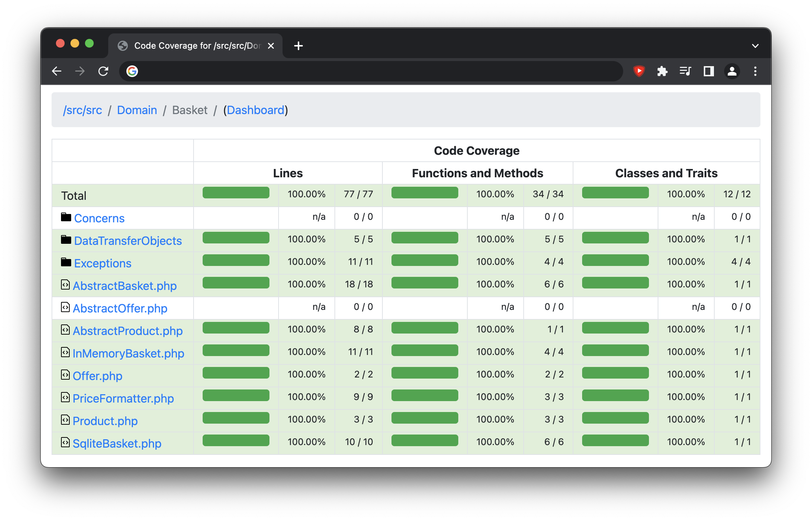
Task: Open the /src/src breadcrumb link
Action: (x=82, y=110)
